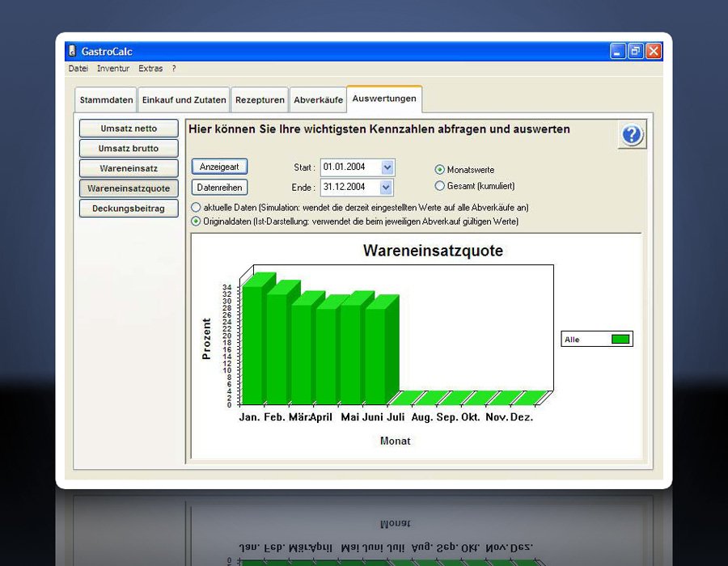The height and width of the screenshot is (566, 728).
Task: Close the GastroCalc window
Action: point(654,51)
